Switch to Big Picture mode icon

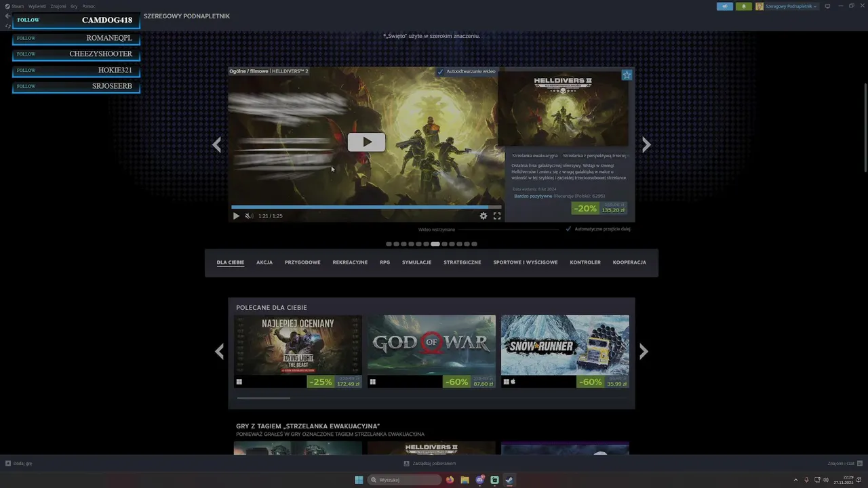[827, 6]
